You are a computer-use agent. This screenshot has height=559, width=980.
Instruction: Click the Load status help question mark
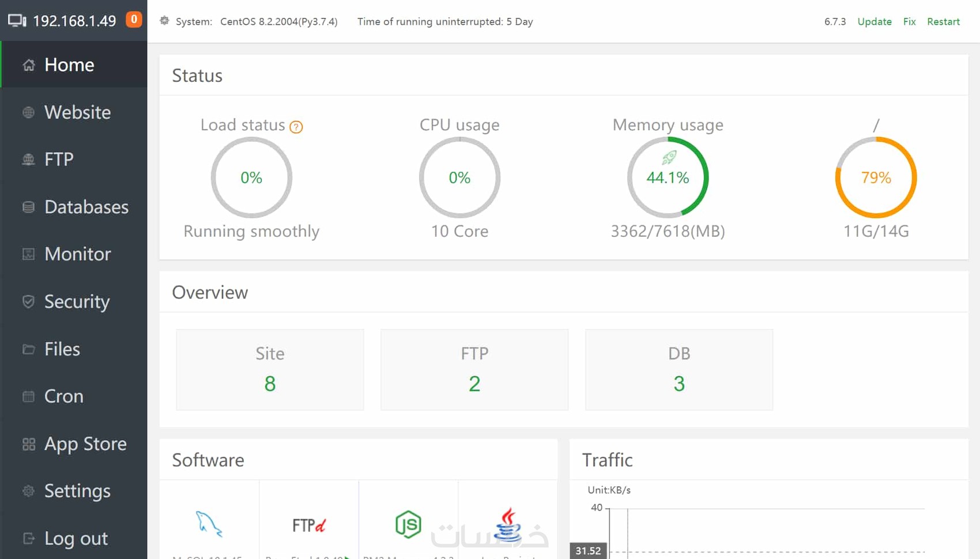coord(296,127)
